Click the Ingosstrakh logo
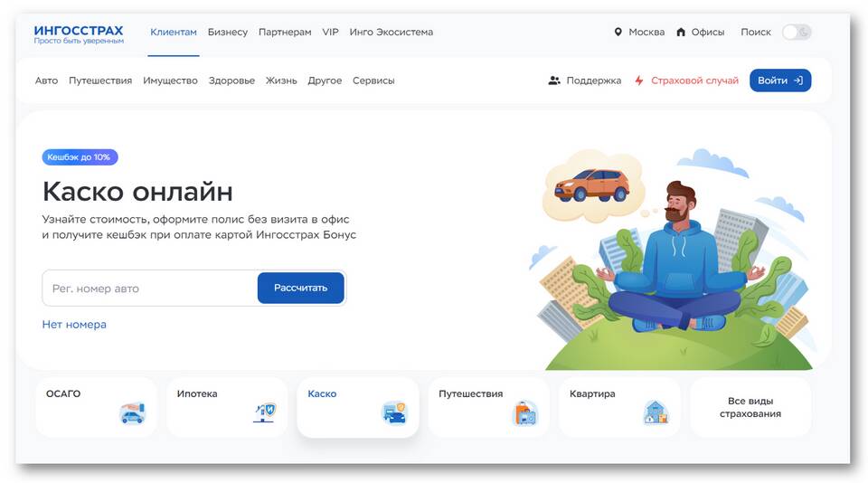868x483 pixels. coord(79,33)
